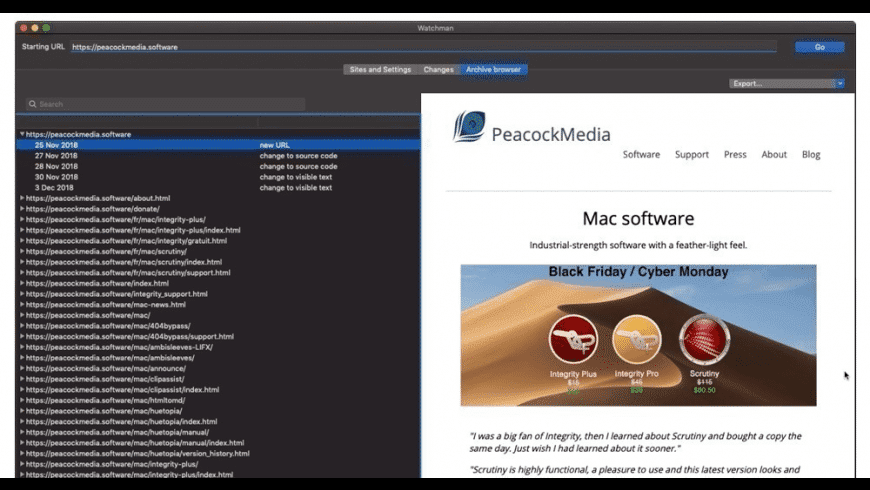Image resolution: width=870 pixels, height=490 pixels.
Task: Click into the Search field
Action: pos(165,104)
